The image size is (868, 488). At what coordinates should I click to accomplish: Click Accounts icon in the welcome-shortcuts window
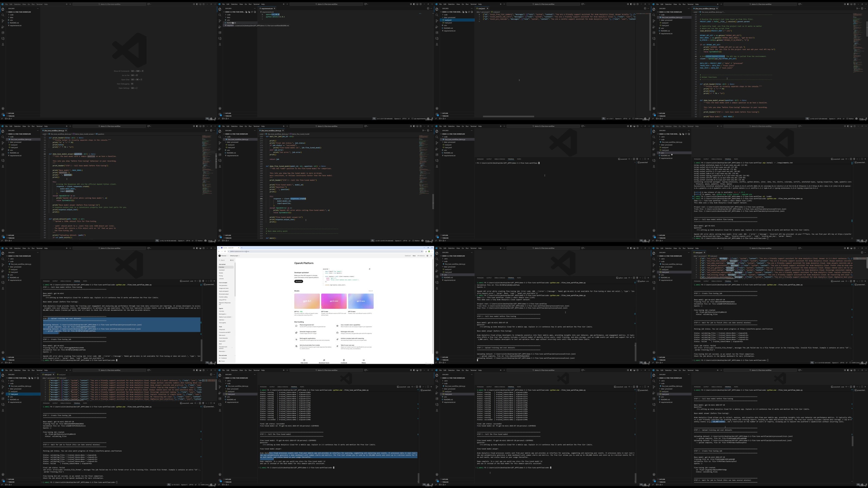(3, 108)
